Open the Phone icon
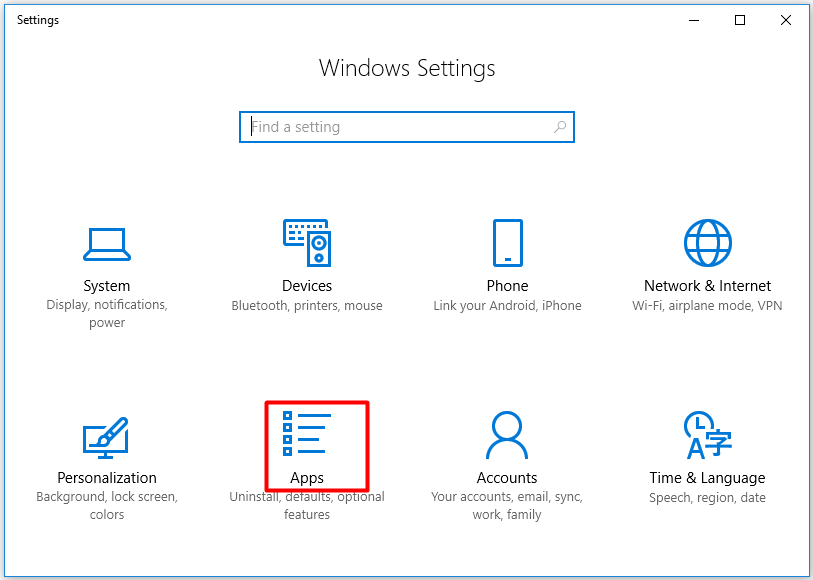The image size is (813, 580). (508, 243)
